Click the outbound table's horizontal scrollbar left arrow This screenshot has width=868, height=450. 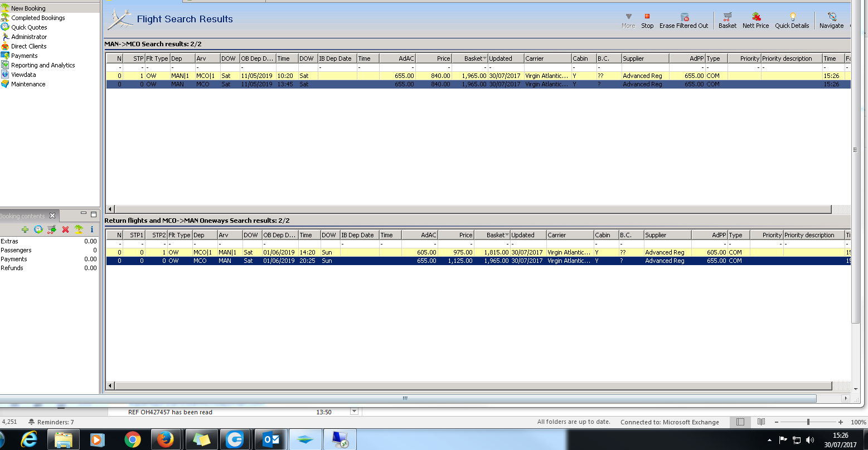coord(110,209)
